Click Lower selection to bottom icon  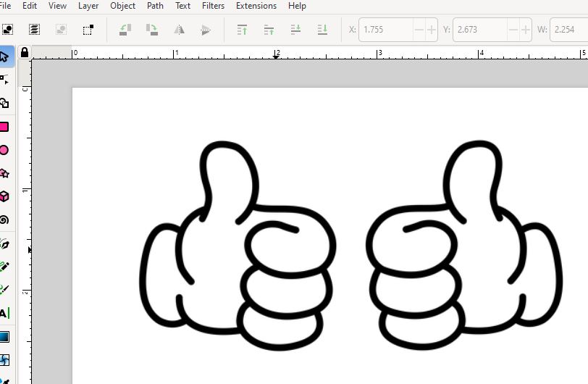(x=322, y=30)
